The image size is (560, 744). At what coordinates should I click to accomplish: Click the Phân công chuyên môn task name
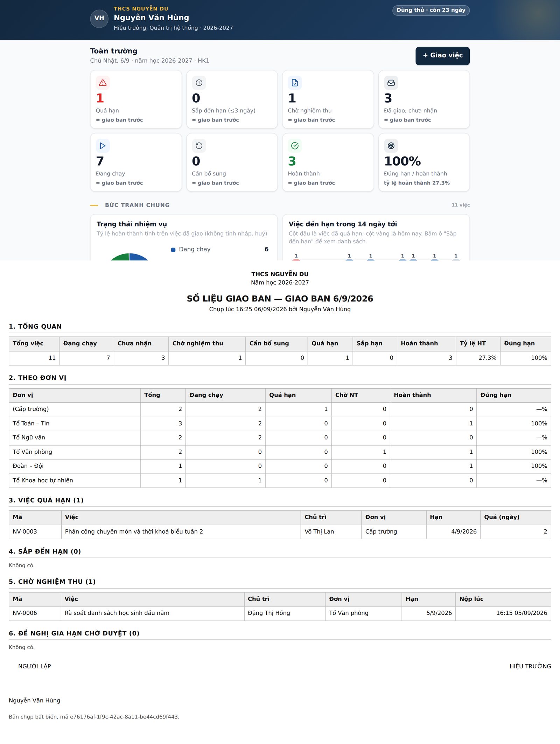[134, 531]
